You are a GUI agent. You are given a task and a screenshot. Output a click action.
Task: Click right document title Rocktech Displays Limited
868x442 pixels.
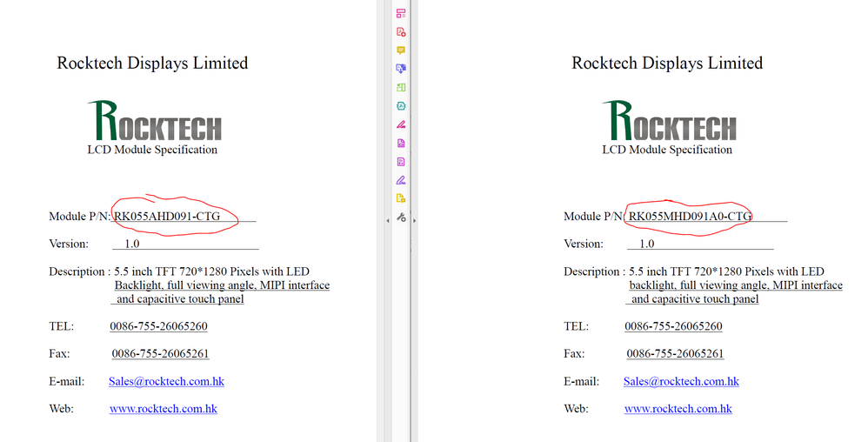[667, 64]
